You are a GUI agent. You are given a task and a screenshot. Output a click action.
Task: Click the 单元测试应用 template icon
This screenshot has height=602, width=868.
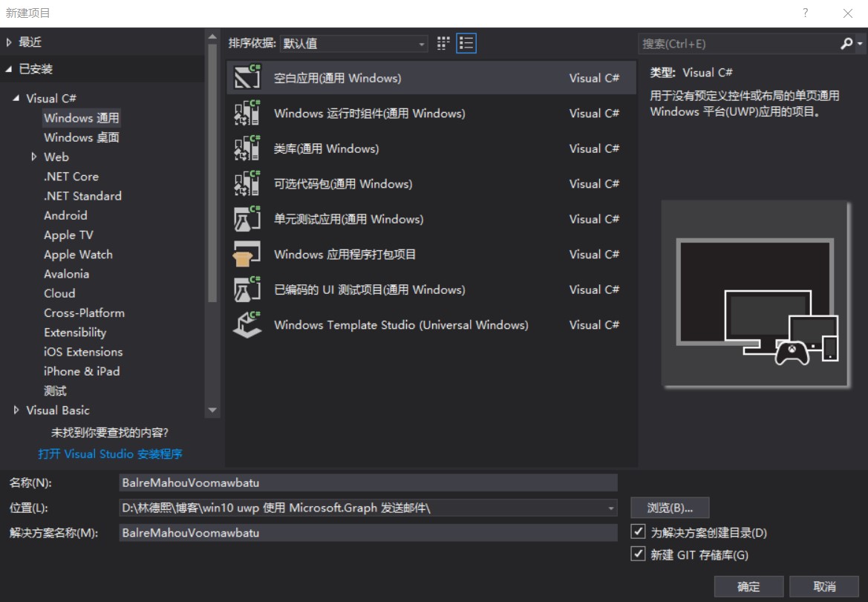[247, 219]
